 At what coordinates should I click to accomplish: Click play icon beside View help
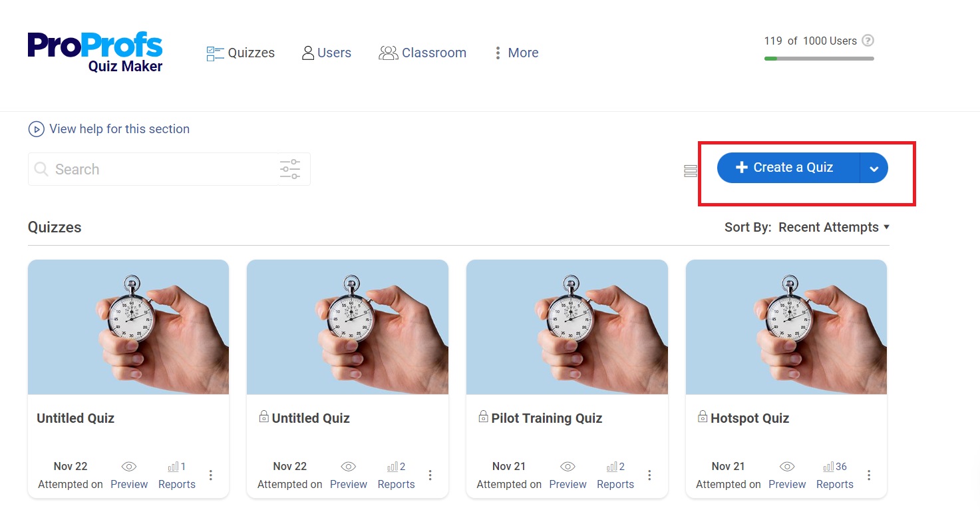click(36, 129)
